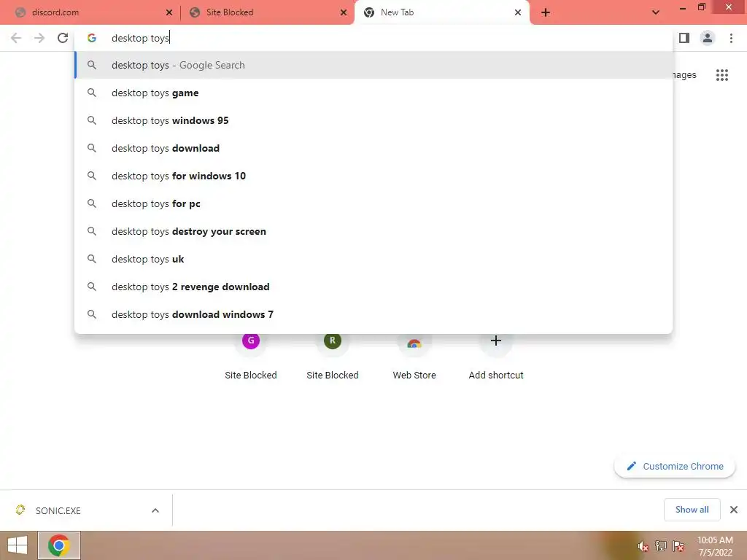The image size is (747, 560).
Task: Expand the SONIC.EXE download options arrow
Action: pyautogui.click(x=155, y=510)
